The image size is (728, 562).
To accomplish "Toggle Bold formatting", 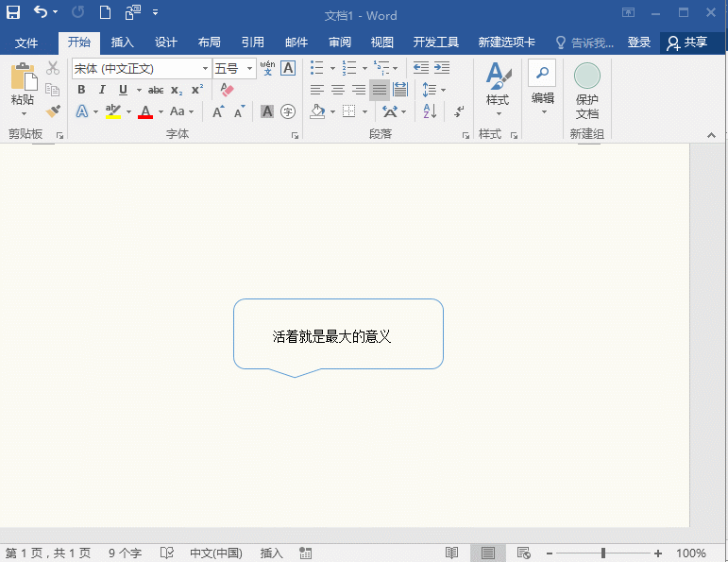I will coord(81,90).
